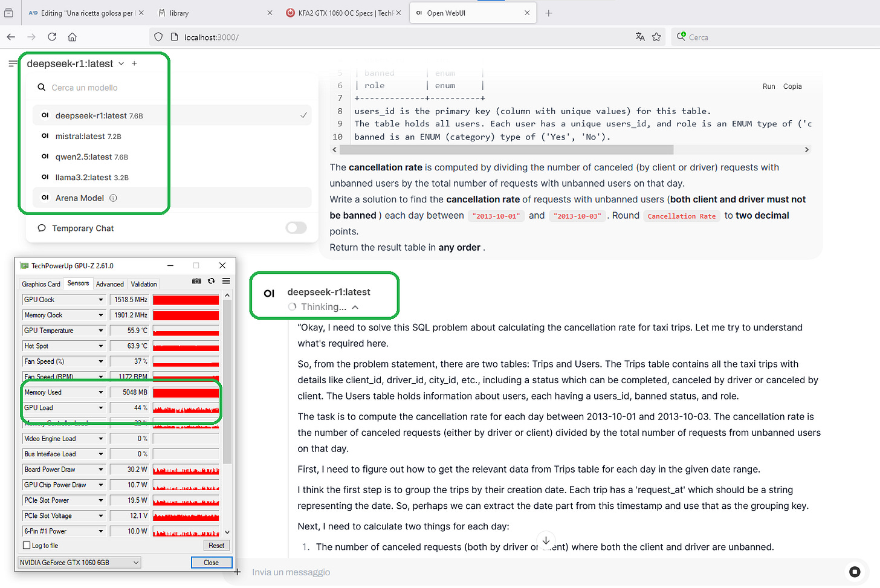Open the sidebar hamburger menu
The width and height of the screenshot is (880, 588).
[x=13, y=63]
